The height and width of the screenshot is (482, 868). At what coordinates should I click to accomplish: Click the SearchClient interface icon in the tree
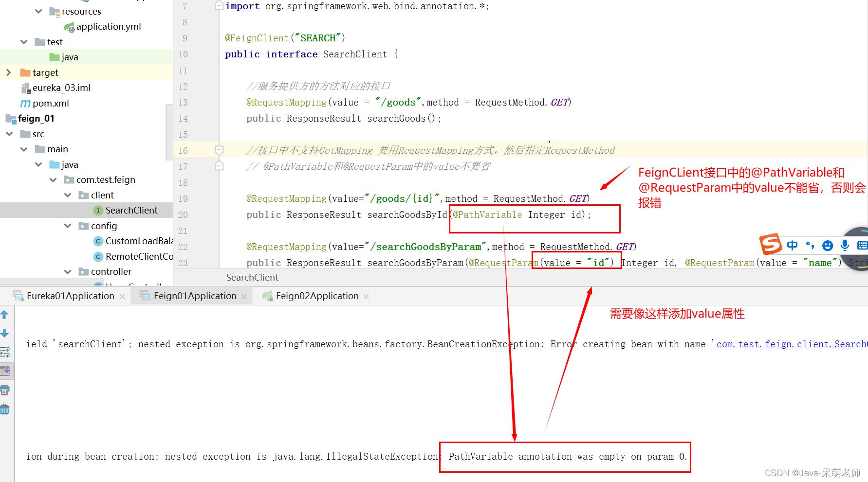[98, 211]
